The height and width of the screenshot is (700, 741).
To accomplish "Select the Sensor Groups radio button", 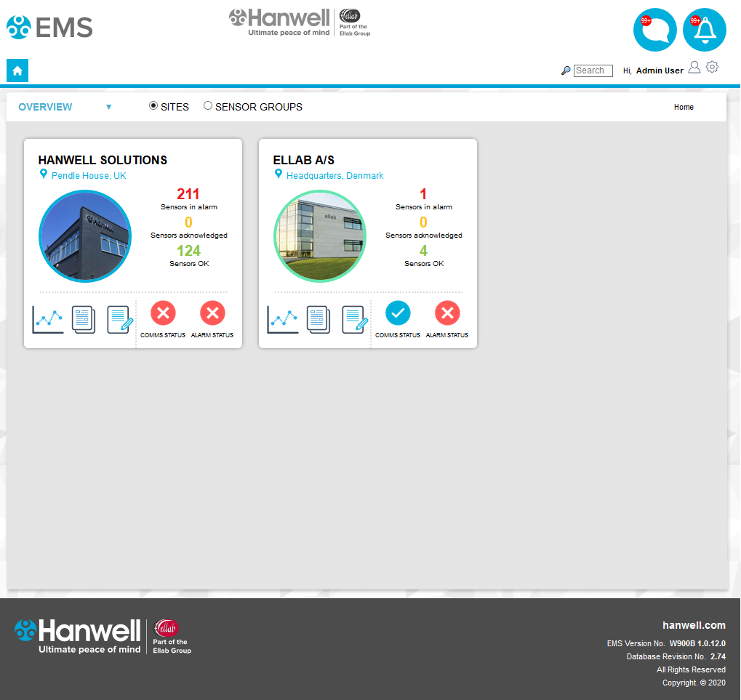I will pos(208,106).
